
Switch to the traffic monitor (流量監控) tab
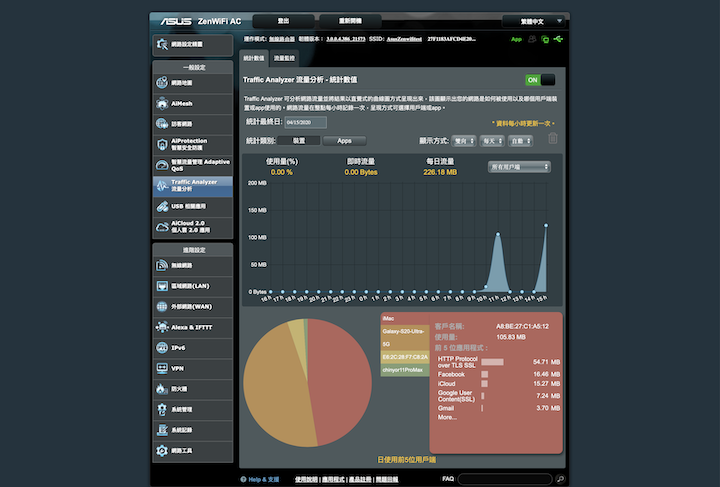(284, 58)
